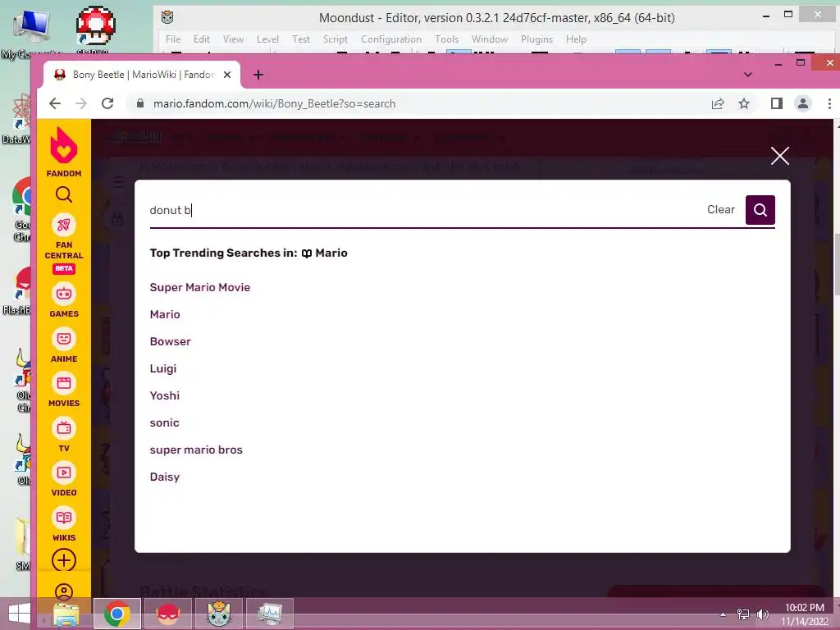Image resolution: width=840 pixels, height=630 pixels.
Task: Open the red Flash icon taskbar app
Action: [x=167, y=614]
